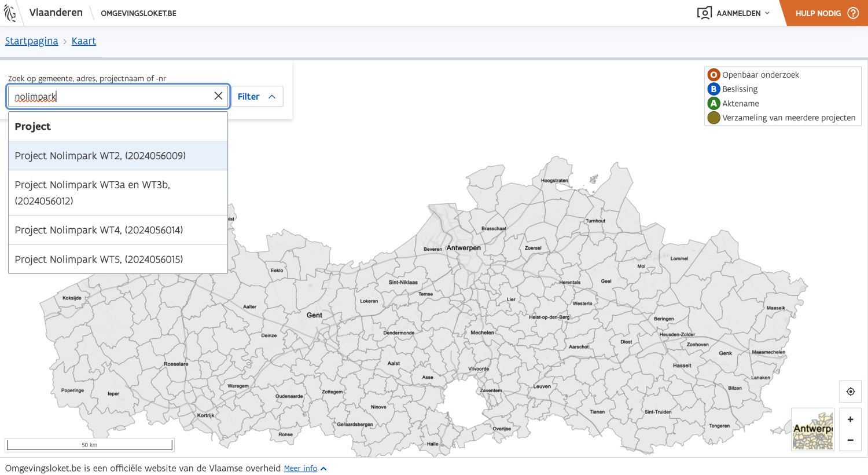Zoom out of the map with minus button
868x475 pixels.
click(850, 440)
